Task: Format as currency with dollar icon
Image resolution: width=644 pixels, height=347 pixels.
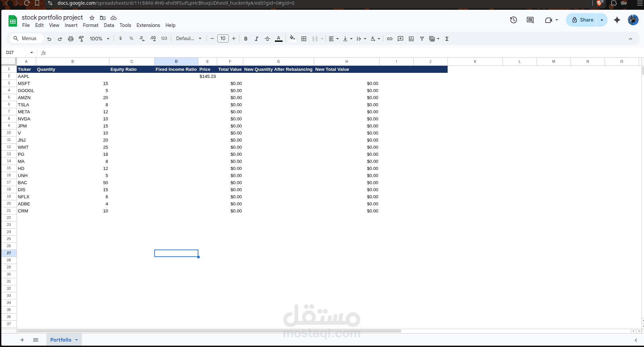Action: [x=121, y=39]
